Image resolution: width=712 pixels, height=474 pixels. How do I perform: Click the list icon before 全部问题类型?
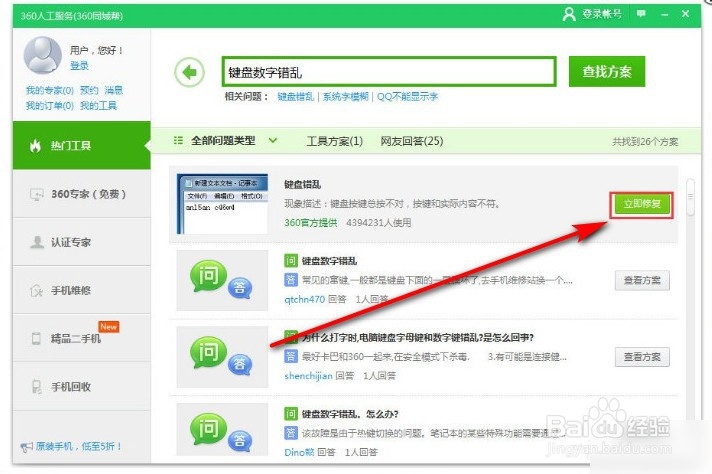pos(178,141)
